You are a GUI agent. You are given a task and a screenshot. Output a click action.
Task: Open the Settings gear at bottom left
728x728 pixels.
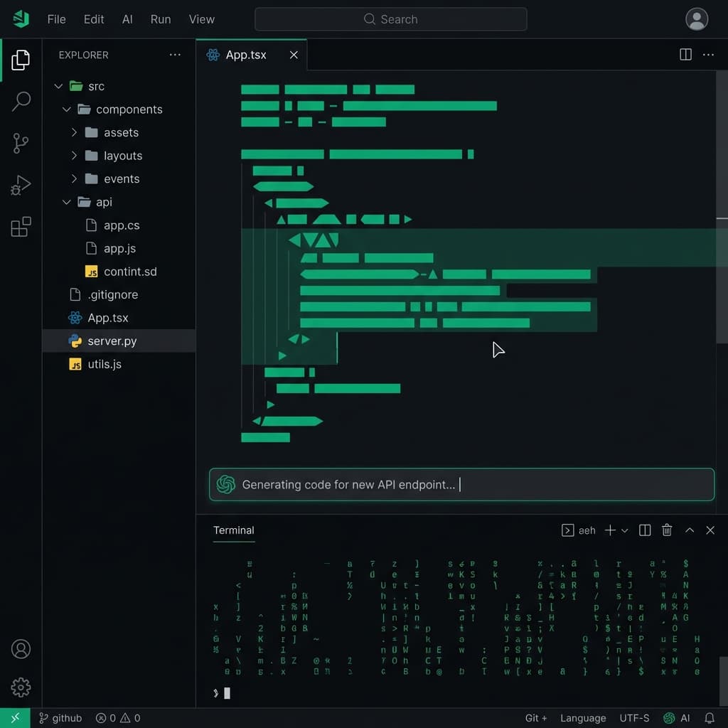coord(21,687)
